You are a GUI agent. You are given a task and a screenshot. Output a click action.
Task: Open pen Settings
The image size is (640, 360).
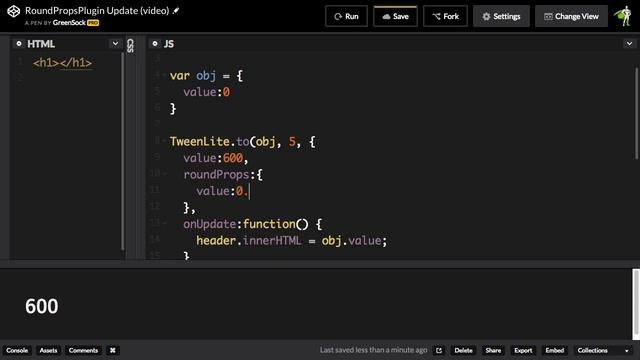(501, 16)
